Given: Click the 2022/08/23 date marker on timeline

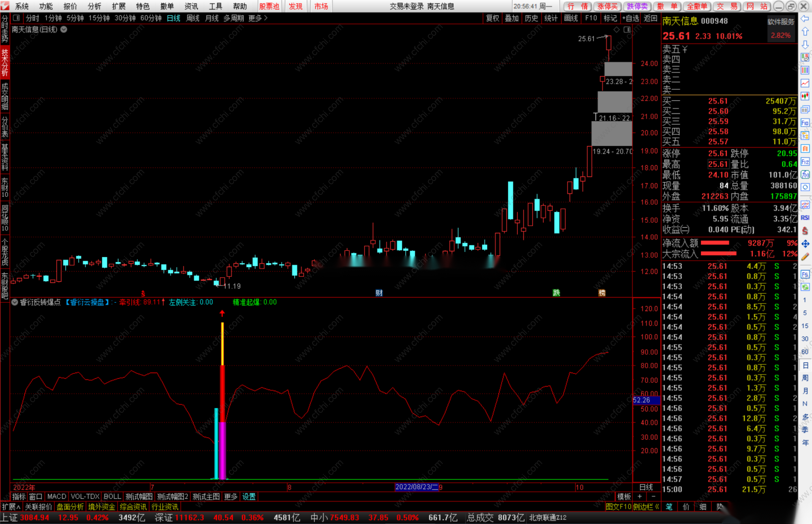Looking at the screenshot, I should click(417, 487).
